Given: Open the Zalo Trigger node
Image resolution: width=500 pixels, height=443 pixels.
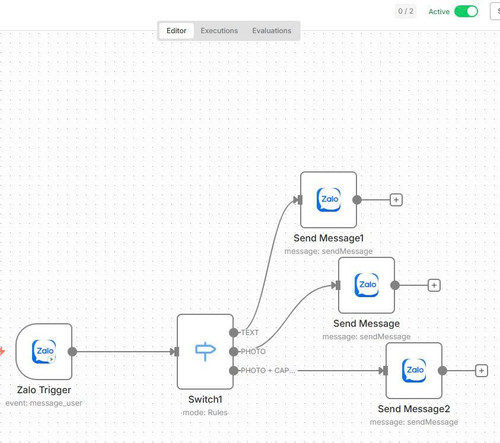Looking at the screenshot, I should pos(44,351).
